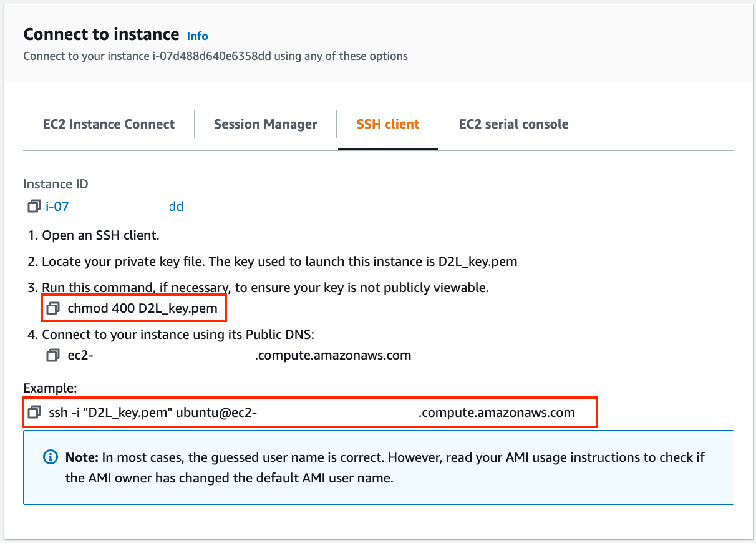Click the chmod 400 D2L_key.pem command text
This screenshot has height=543, width=756.
(143, 308)
